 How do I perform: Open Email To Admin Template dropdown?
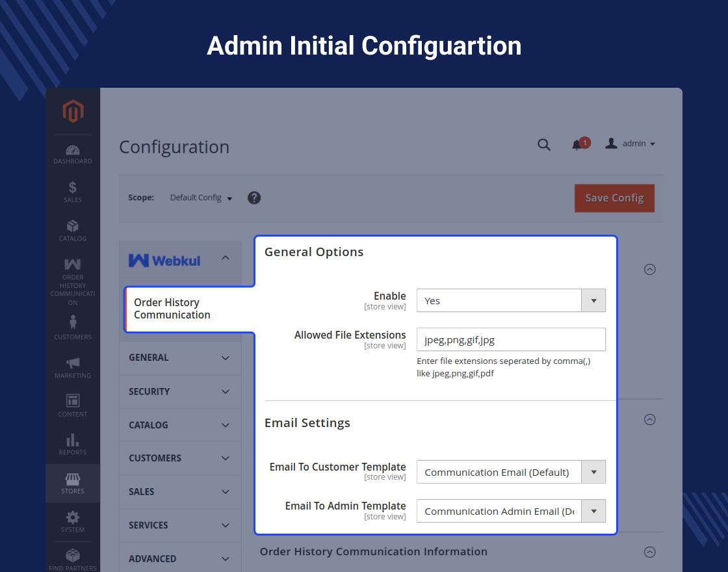511,511
